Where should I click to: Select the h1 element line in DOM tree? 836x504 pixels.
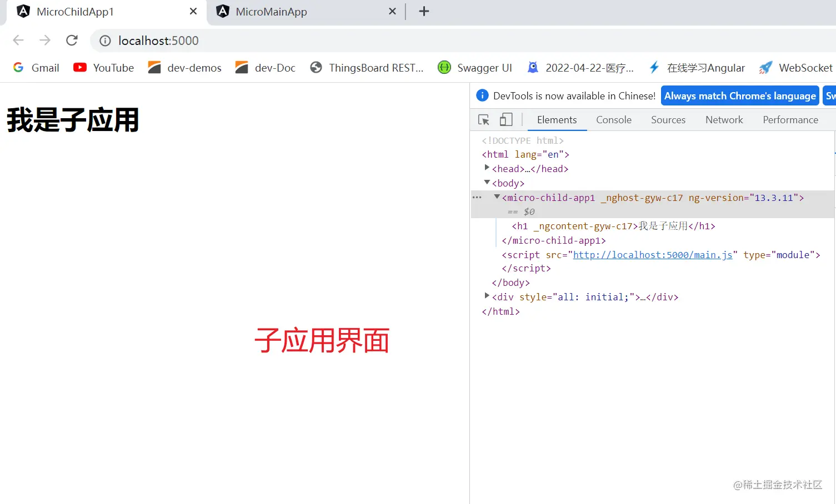pos(614,226)
